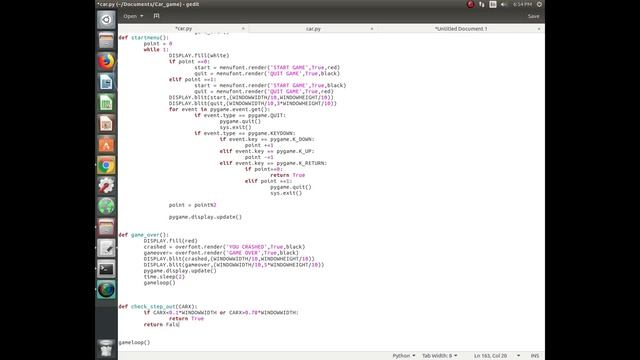Click the 'DISPLAY.fill(red)' line
Image resolution: width=640 pixels, height=360 pixels.
coord(171,241)
